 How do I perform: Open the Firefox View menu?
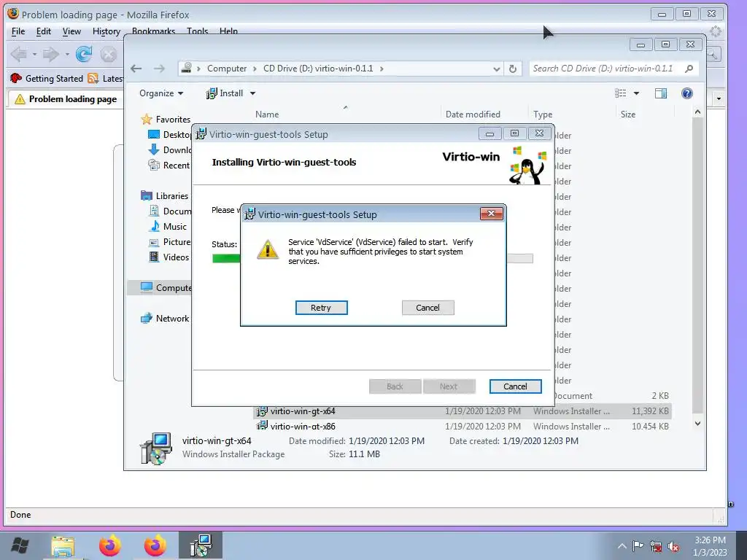click(71, 31)
